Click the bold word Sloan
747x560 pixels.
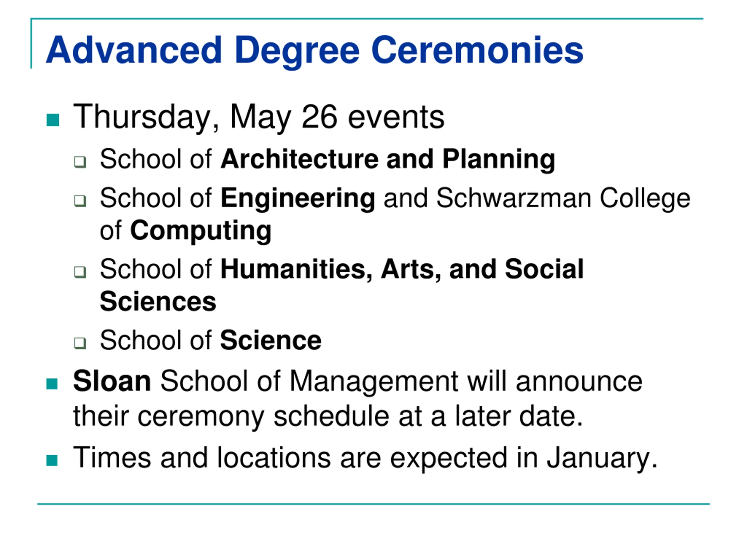pos(112,381)
